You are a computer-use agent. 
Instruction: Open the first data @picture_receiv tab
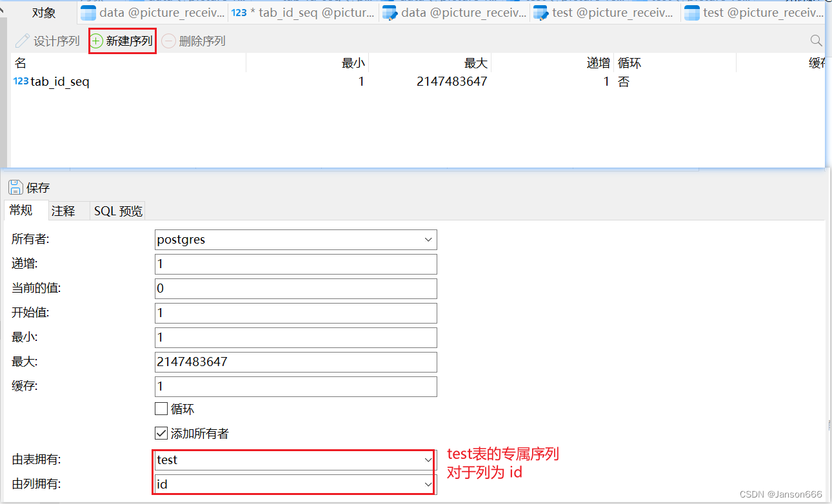coord(154,12)
